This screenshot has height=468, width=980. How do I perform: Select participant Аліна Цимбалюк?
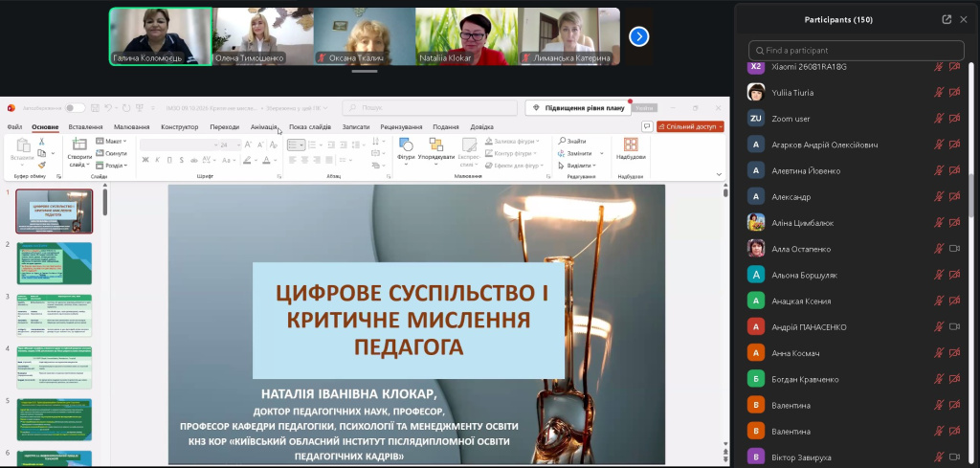[x=857, y=223]
